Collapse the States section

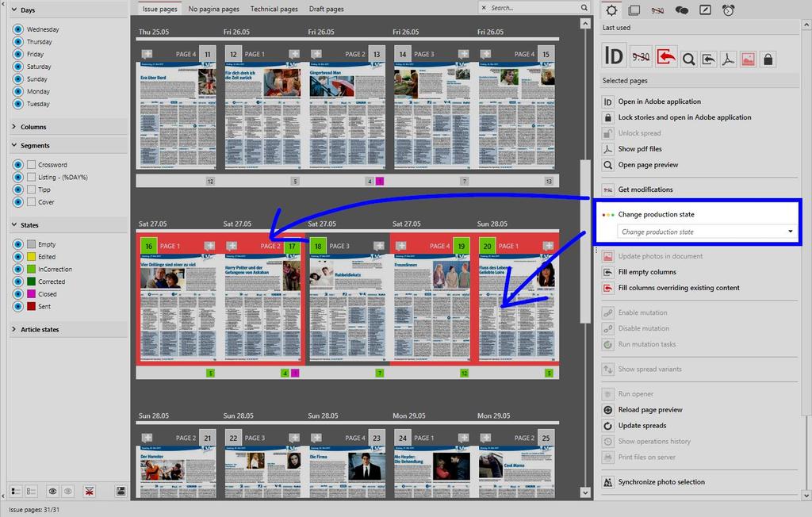14,225
